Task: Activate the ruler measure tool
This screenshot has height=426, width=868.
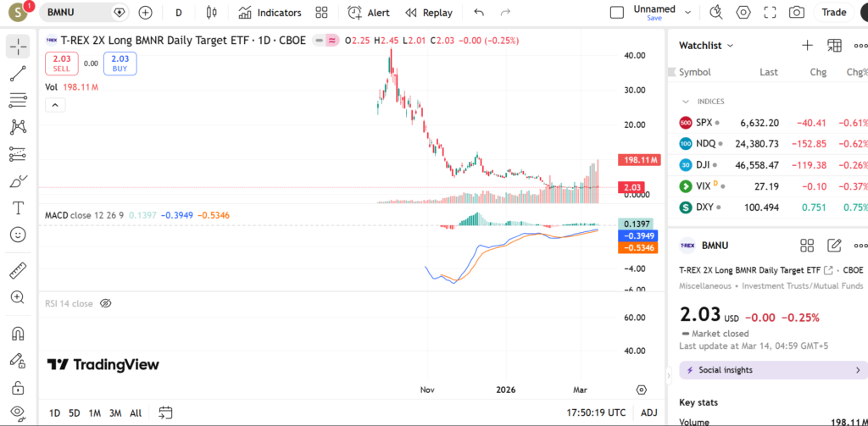Action: click(18, 271)
